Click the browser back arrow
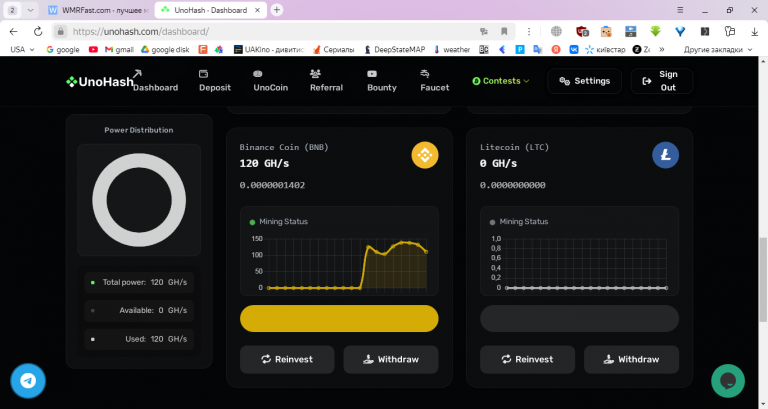The height and width of the screenshot is (409, 768). click(13, 31)
